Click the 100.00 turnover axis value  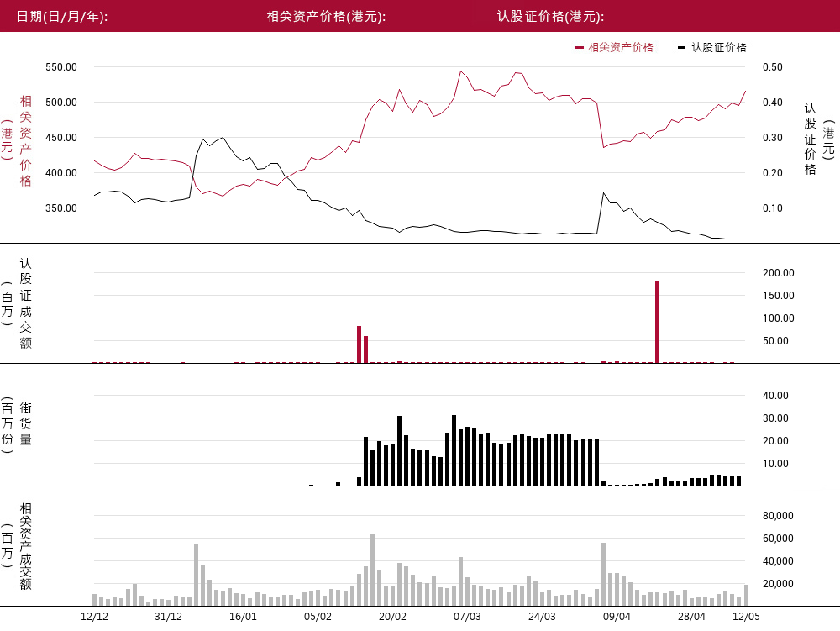coord(779,318)
